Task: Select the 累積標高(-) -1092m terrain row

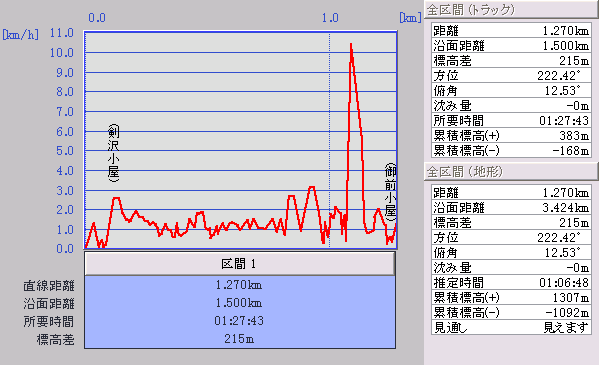Action: tap(511, 313)
